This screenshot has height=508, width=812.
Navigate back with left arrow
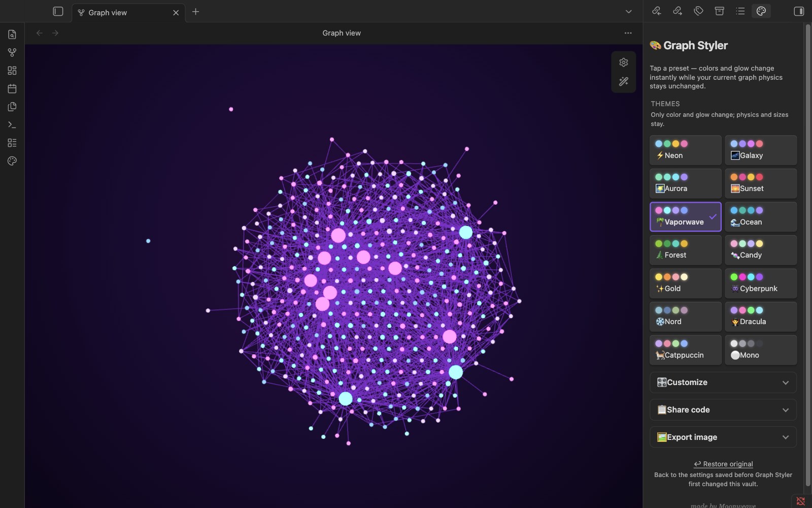point(40,33)
